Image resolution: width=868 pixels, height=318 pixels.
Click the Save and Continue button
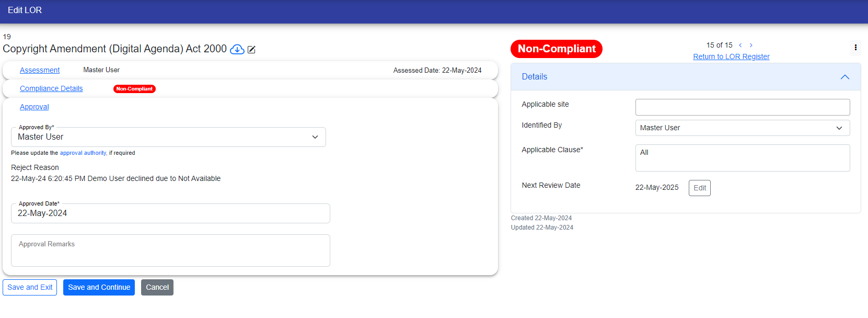pos(99,287)
